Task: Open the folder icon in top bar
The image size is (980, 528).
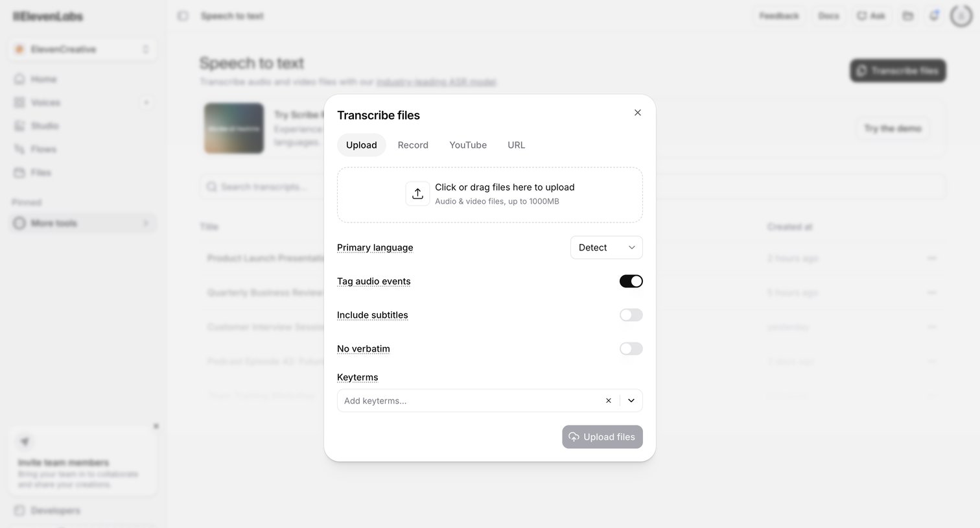Action: coord(908,16)
